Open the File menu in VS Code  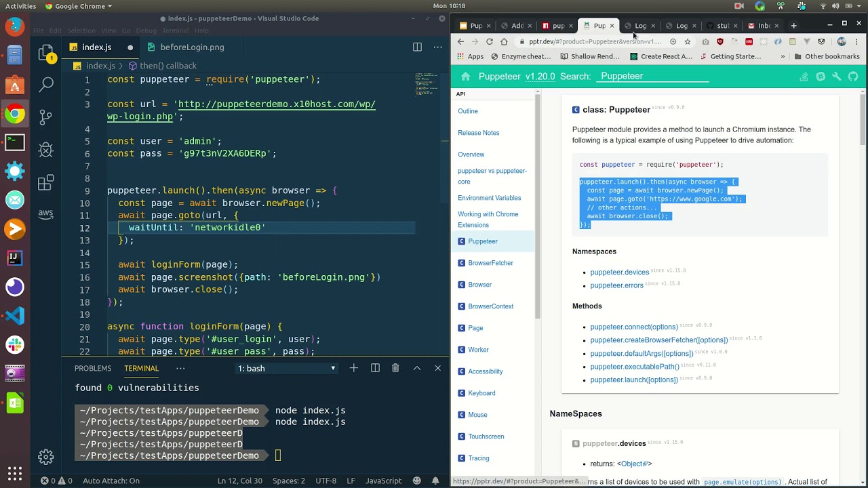click(39, 30)
